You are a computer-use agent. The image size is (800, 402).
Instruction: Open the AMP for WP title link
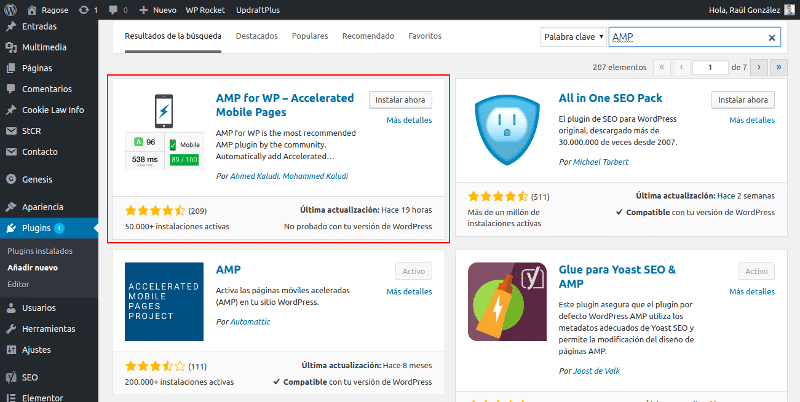[285, 105]
